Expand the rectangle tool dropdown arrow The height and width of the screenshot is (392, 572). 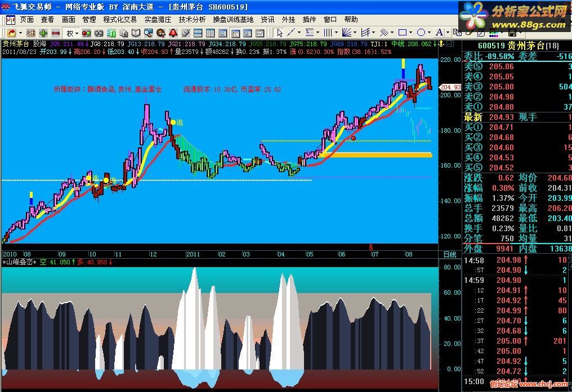[411, 33]
